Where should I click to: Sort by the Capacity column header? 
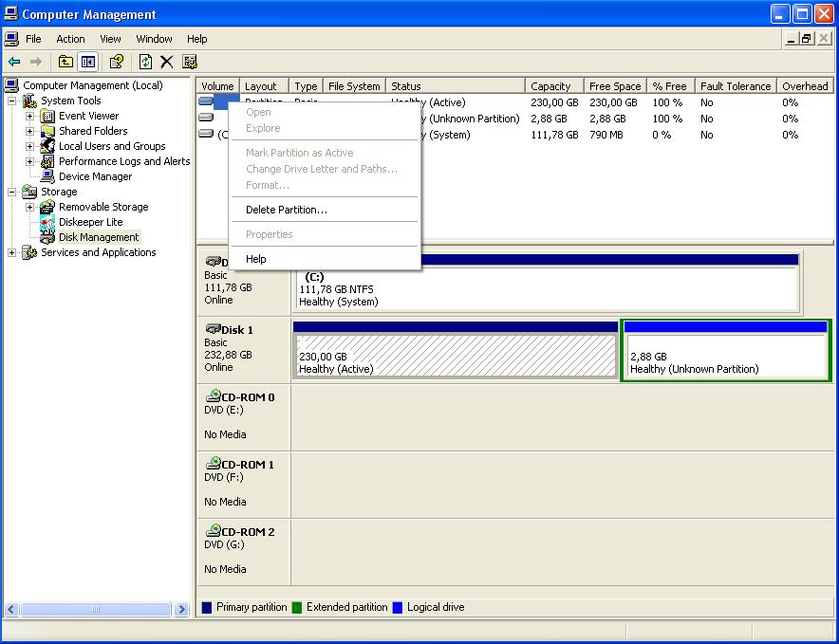(554, 86)
